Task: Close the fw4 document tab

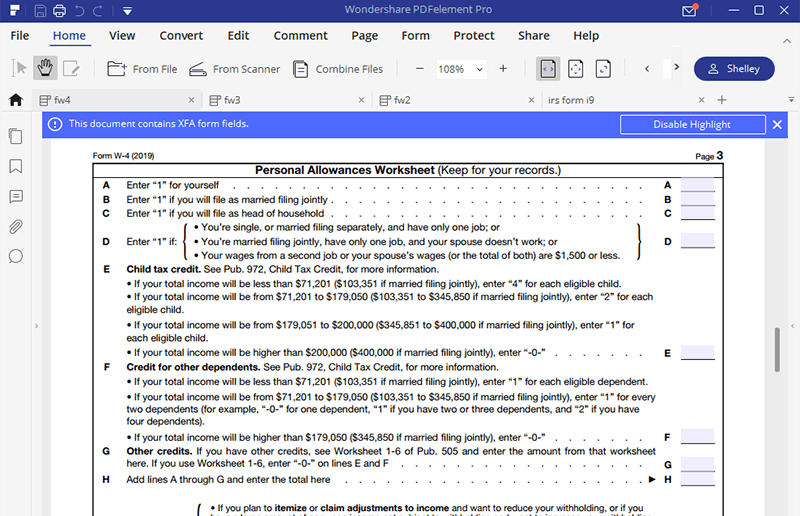Action: pyautogui.click(x=191, y=100)
